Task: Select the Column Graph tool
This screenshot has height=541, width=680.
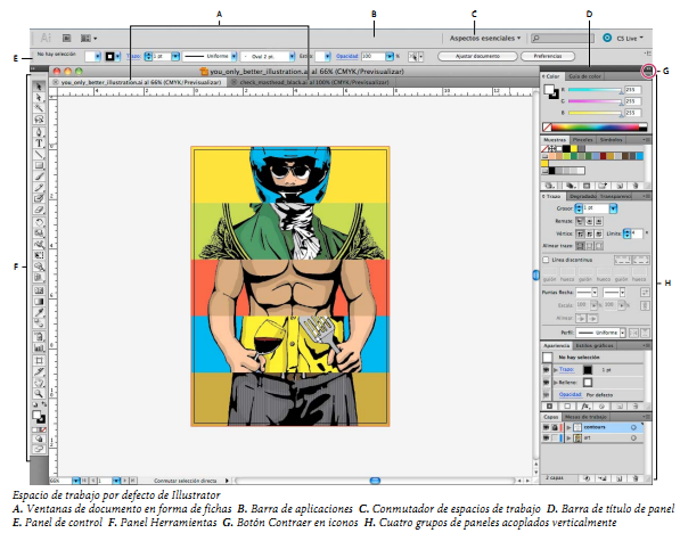Action: (x=39, y=348)
